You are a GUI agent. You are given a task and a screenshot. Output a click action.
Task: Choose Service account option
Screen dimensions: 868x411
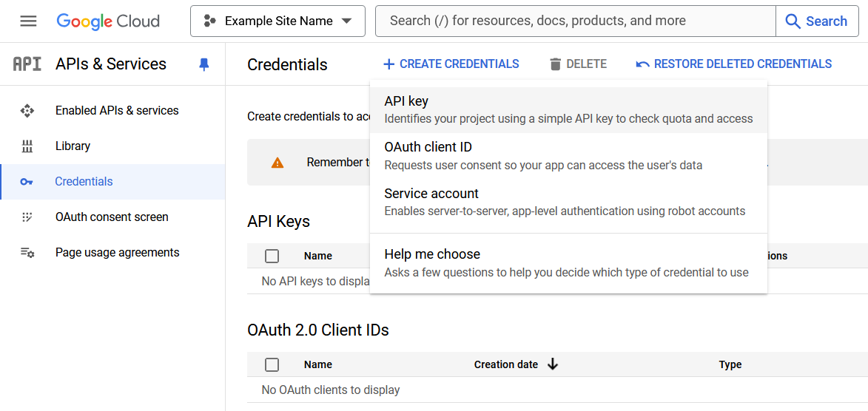click(568, 202)
